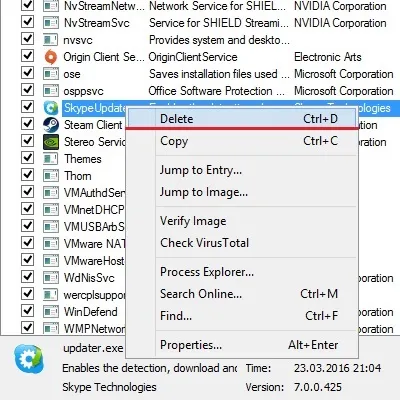The image size is (400, 400).
Task: Click 'updater.exe' in details pane
Action: [x=93, y=348]
